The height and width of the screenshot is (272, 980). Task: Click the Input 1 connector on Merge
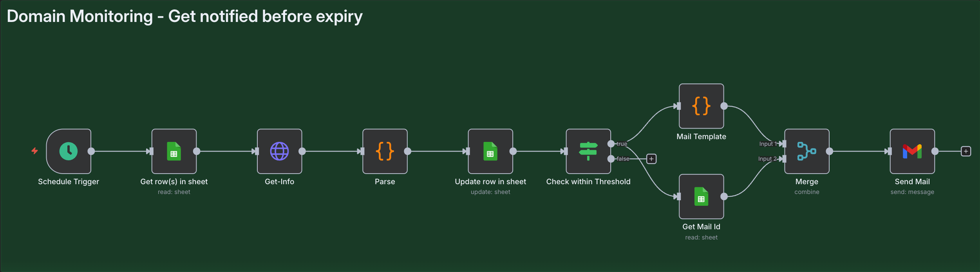click(784, 144)
